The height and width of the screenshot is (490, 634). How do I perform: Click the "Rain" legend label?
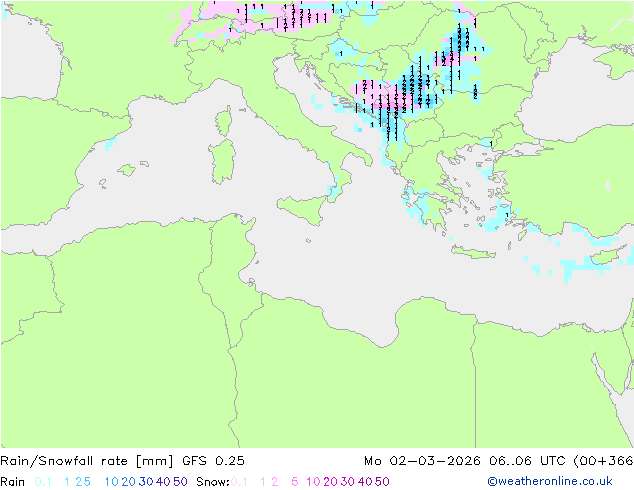click(x=12, y=482)
